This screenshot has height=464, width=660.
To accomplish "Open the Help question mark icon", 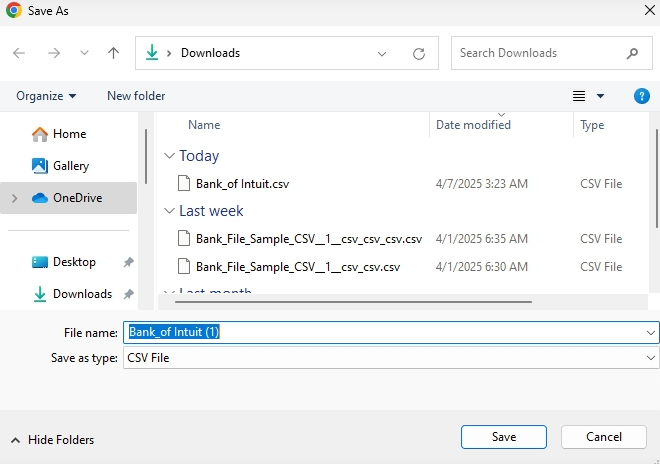I will tap(642, 96).
